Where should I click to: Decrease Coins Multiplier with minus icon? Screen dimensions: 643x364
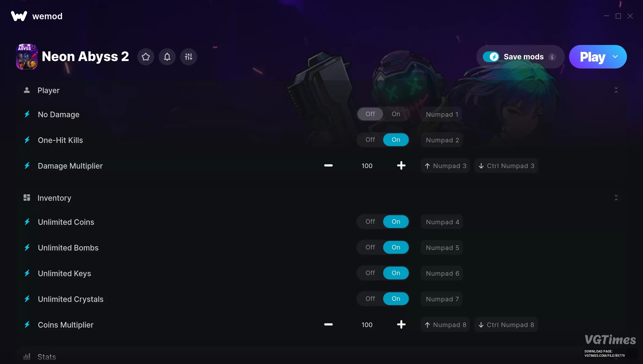tap(328, 325)
